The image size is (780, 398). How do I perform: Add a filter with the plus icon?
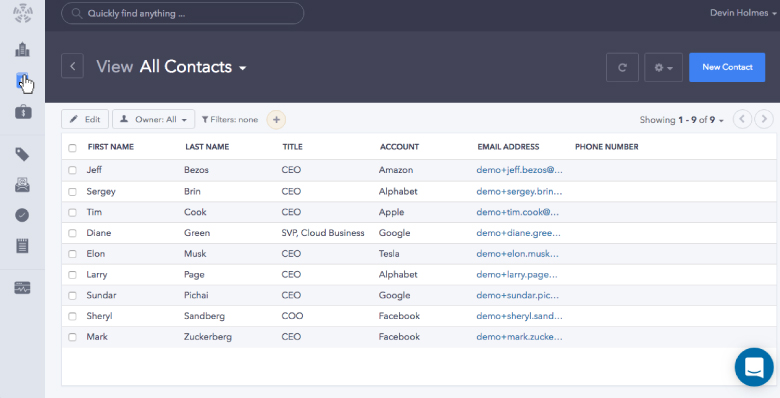coord(276,119)
